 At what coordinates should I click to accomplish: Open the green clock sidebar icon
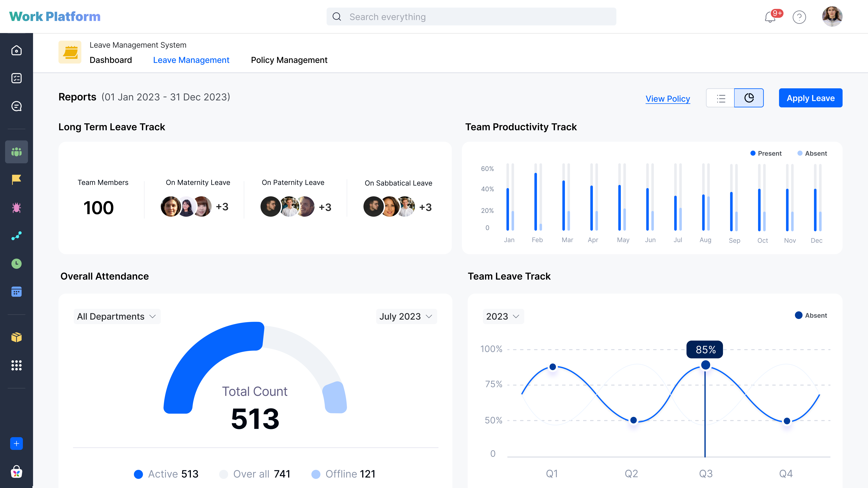(x=16, y=264)
